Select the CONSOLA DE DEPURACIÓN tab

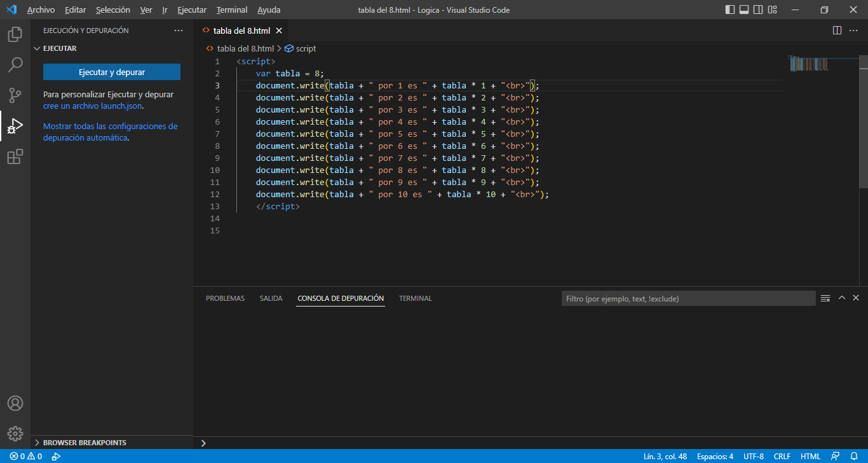pos(341,298)
